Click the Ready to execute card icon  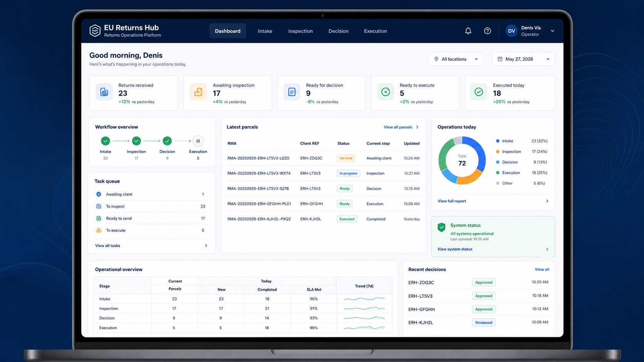click(x=385, y=92)
